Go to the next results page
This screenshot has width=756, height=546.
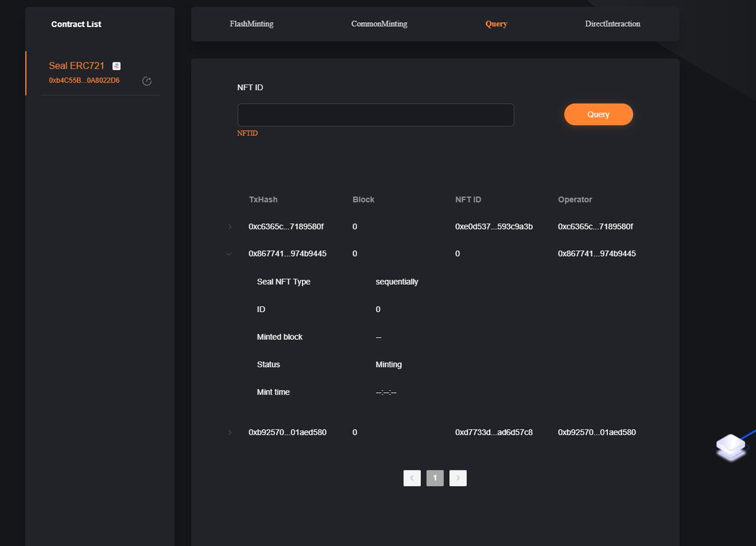pos(458,478)
